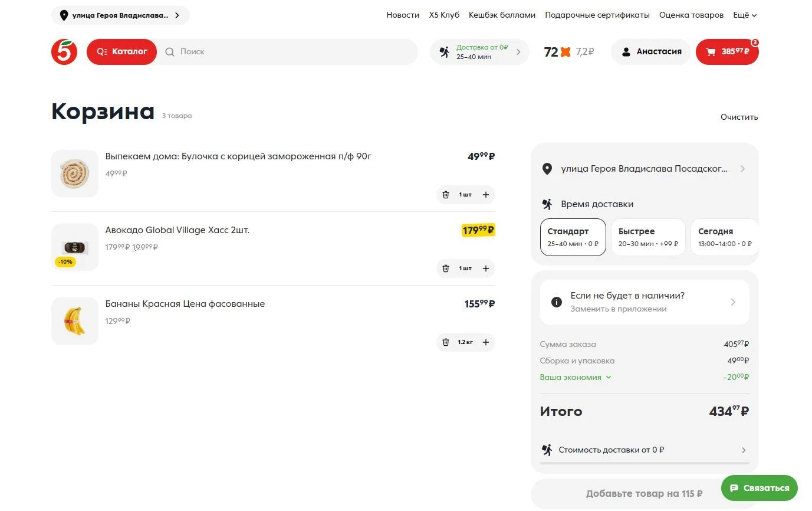The height and width of the screenshot is (511, 812).
Task: Open the Каталог button
Action: [122, 52]
